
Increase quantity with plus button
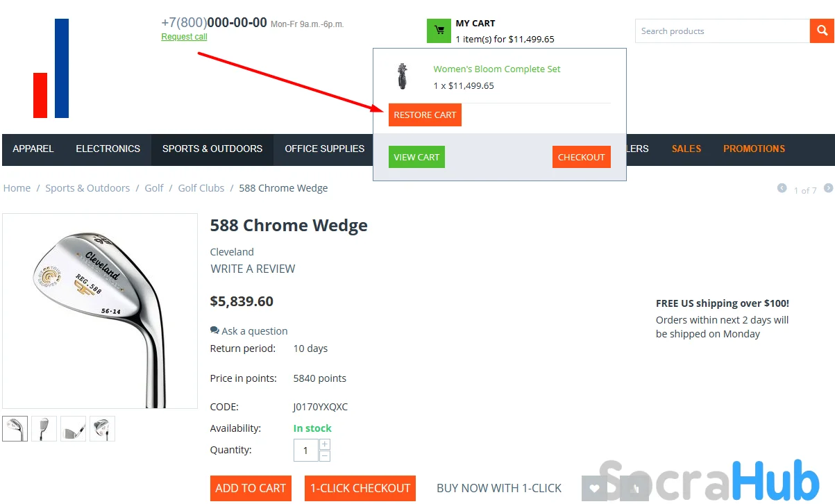(x=325, y=444)
